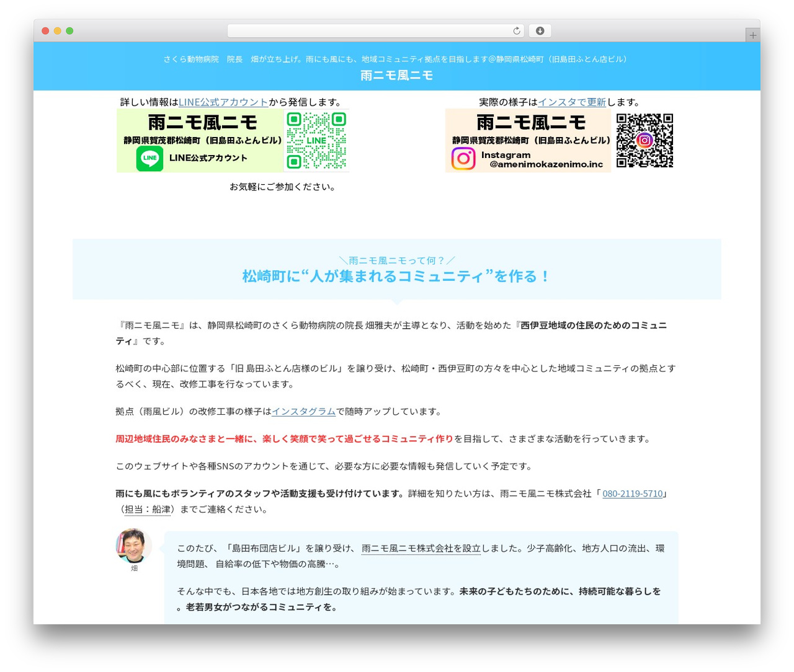
Task: Click the subheading ＼雨ニモ風ニモって何？／
Action: click(397, 260)
